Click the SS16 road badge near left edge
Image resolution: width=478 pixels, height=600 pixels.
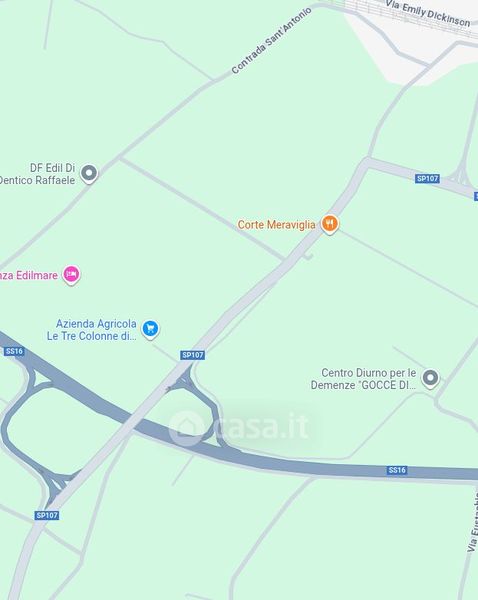(x=14, y=351)
